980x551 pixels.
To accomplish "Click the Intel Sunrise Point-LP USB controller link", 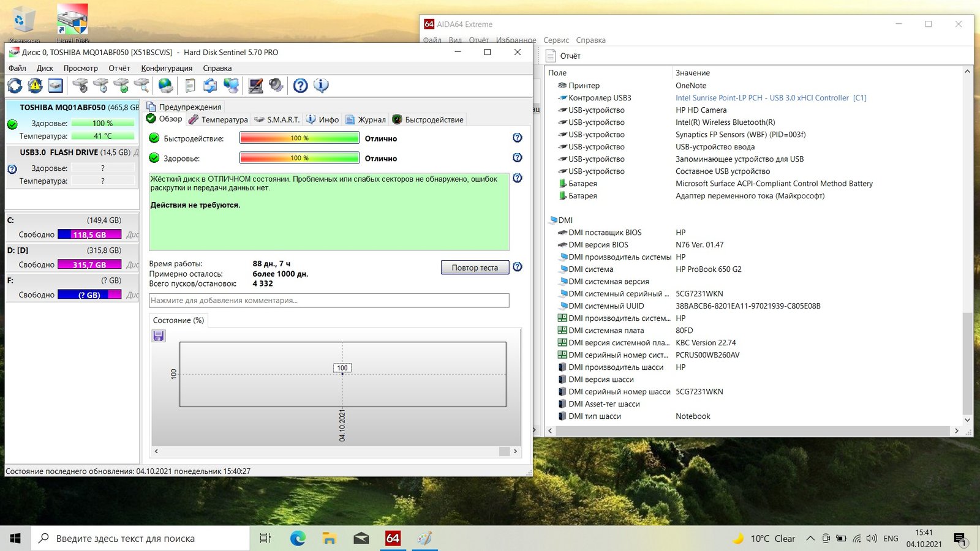I will tap(771, 98).
